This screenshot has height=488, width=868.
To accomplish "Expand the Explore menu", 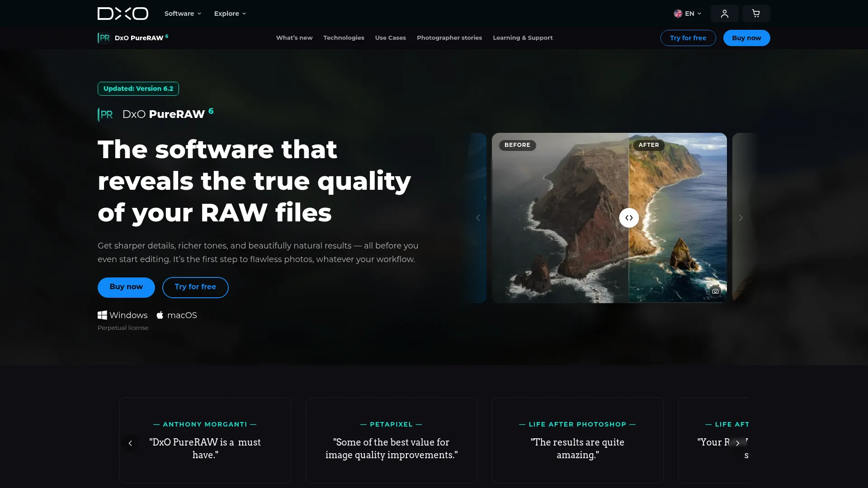I will click(x=230, y=14).
